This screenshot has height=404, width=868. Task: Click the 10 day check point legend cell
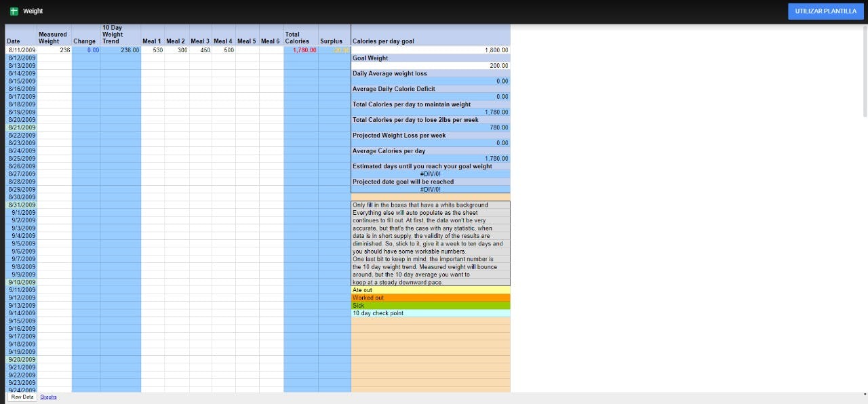pyautogui.click(x=430, y=313)
